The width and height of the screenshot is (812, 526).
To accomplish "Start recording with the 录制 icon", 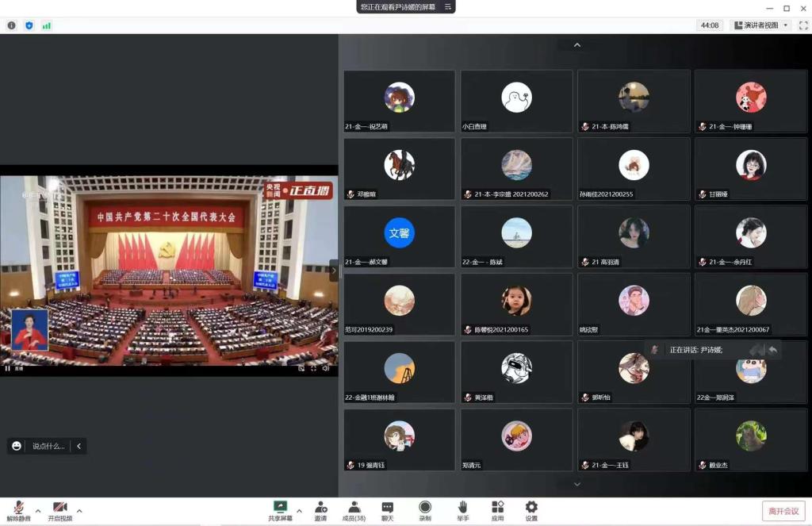I will (x=425, y=508).
